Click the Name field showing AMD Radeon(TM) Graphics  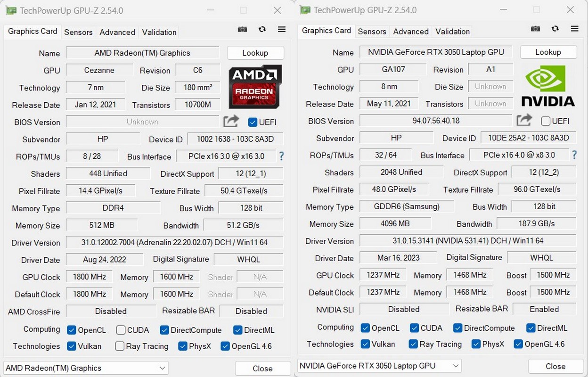click(142, 53)
